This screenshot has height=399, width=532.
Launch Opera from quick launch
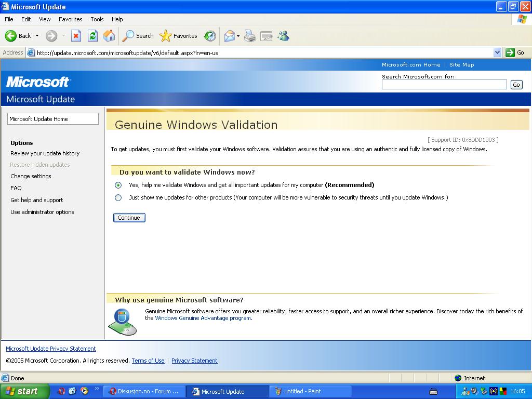coord(61,391)
